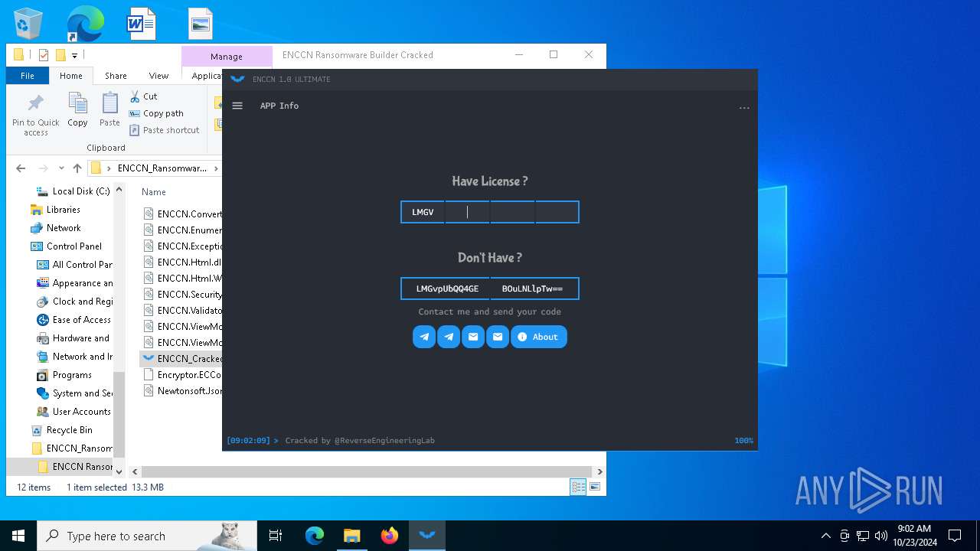
Task: Select the Newtonsoft.Json file
Action: point(182,390)
